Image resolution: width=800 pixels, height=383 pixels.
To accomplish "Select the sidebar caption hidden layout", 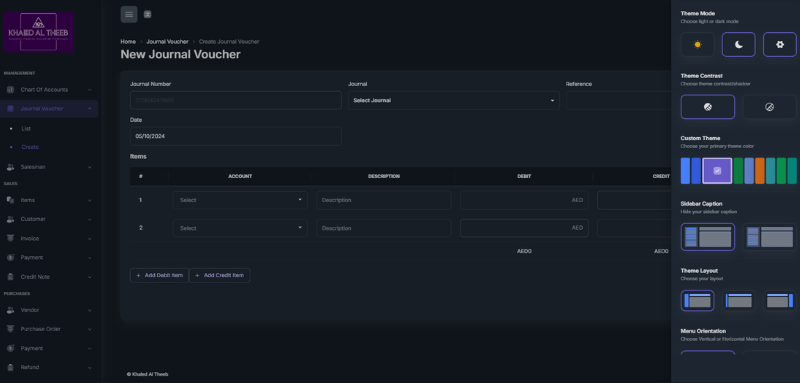I will coord(769,237).
